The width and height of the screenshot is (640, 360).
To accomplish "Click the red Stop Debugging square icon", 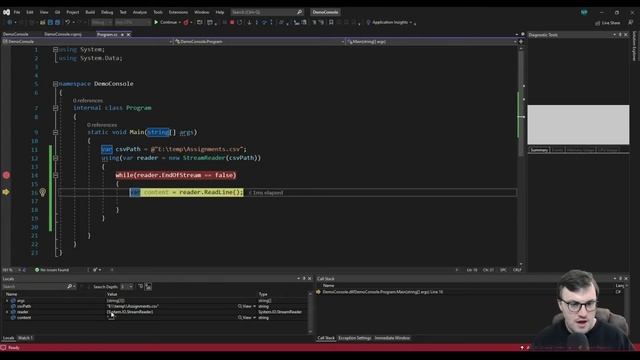I will tap(232, 22).
